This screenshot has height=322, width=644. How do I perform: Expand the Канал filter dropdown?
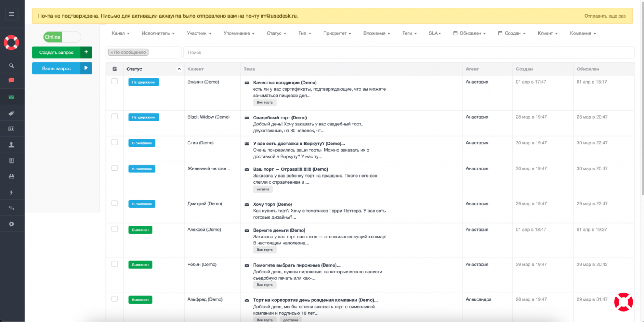[x=120, y=33]
